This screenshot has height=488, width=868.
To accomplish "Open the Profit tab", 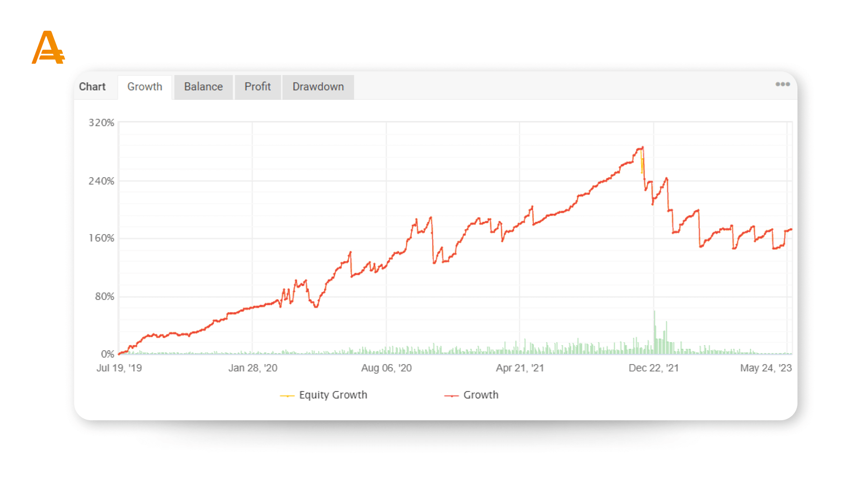I will [258, 87].
